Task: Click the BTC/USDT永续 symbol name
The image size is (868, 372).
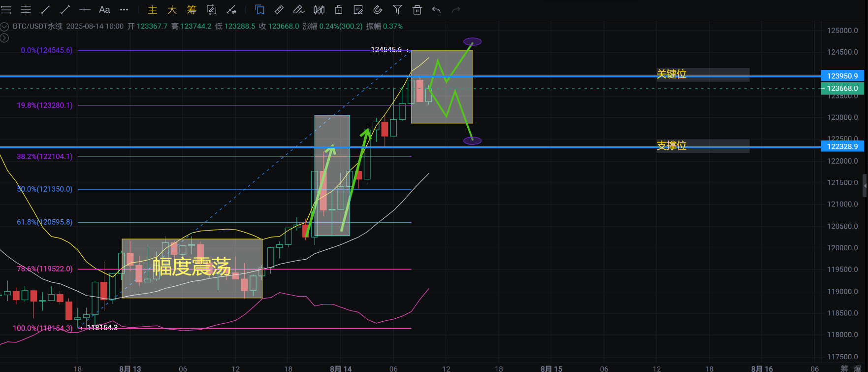Action: pyautogui.click(x=38, y=26)
